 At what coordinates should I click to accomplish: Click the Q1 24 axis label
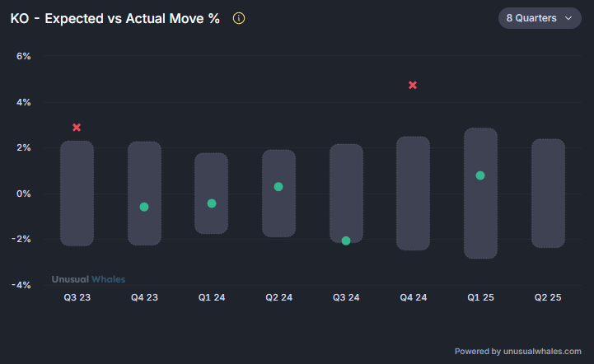[x=212, y=297]
